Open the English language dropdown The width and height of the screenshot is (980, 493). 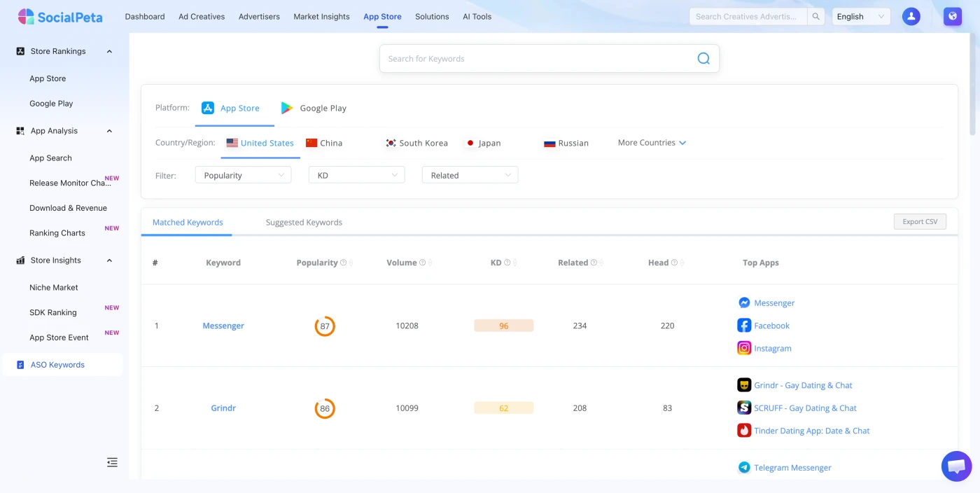point(861,17)
